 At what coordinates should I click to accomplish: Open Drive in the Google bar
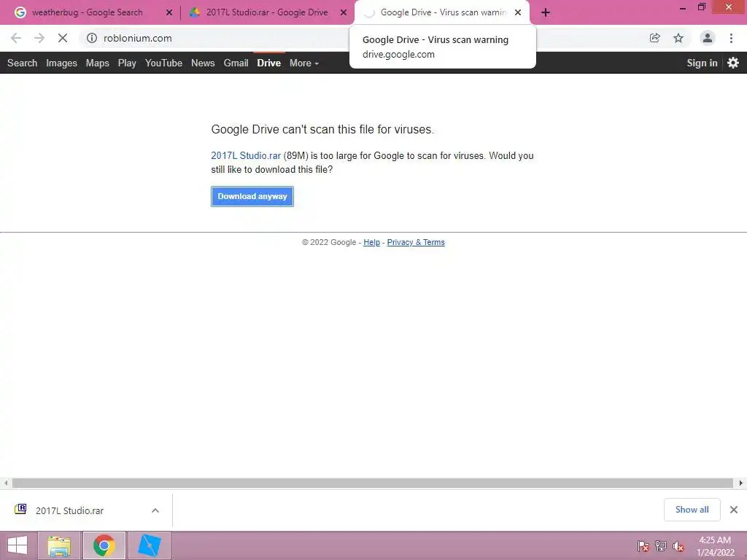tap(268, 63)
